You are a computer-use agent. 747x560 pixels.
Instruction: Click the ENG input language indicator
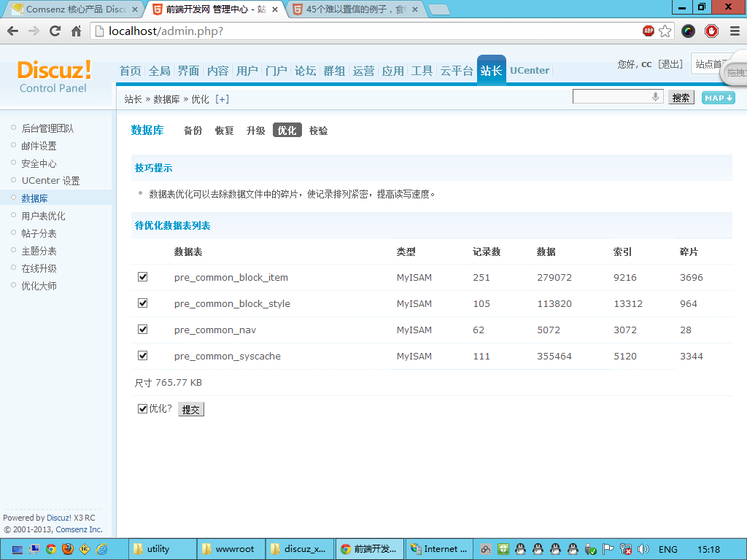pyautogui.click(x=668, y=550)
